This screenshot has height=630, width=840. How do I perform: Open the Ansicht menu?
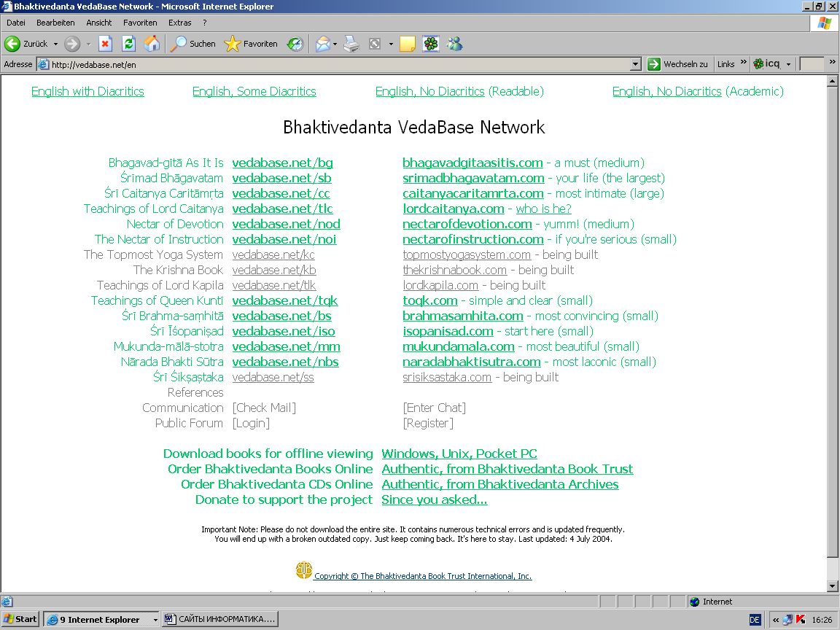click(x=99, y=23)
